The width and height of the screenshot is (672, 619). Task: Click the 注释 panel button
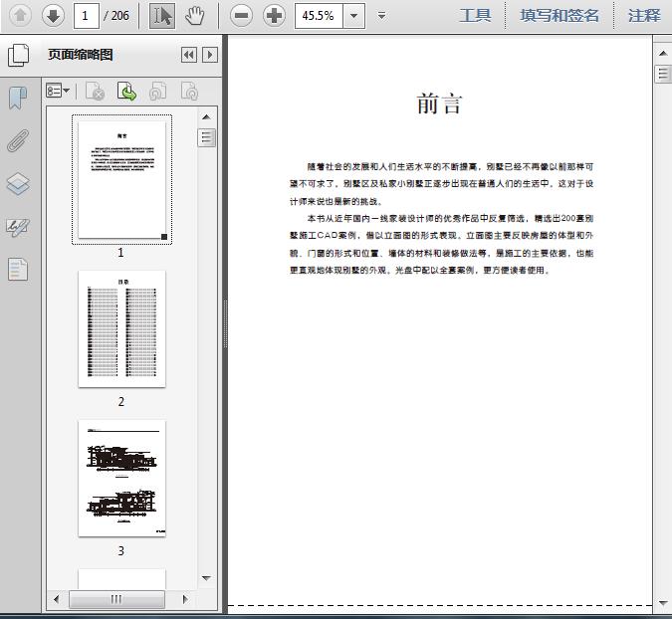click(x=644, y=16)
